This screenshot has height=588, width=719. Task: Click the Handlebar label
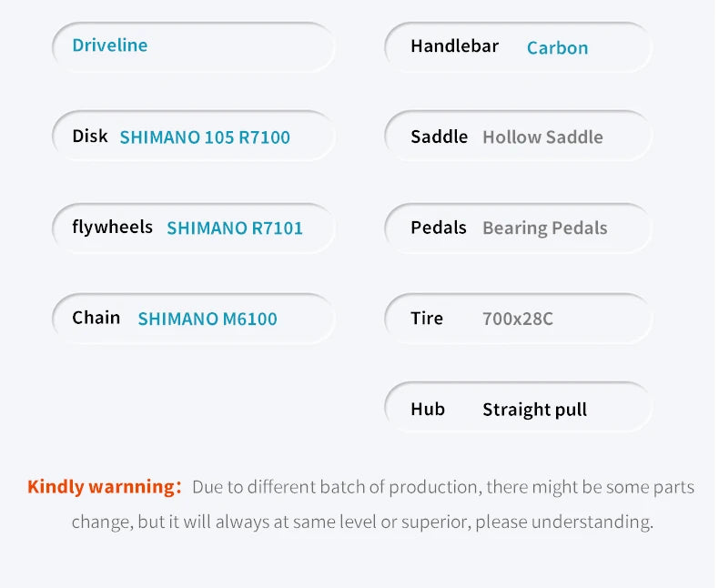454,46
